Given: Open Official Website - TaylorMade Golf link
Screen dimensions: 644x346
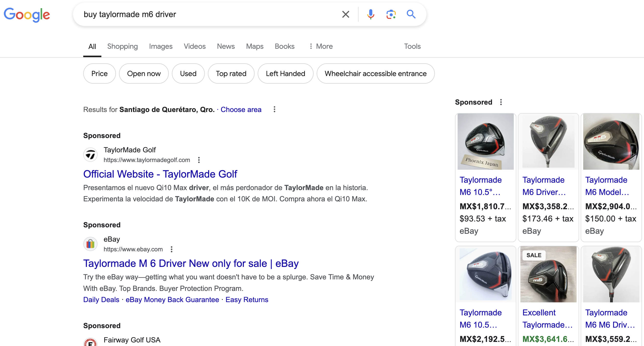Looking at the screenshot, I should pos(160,174).
